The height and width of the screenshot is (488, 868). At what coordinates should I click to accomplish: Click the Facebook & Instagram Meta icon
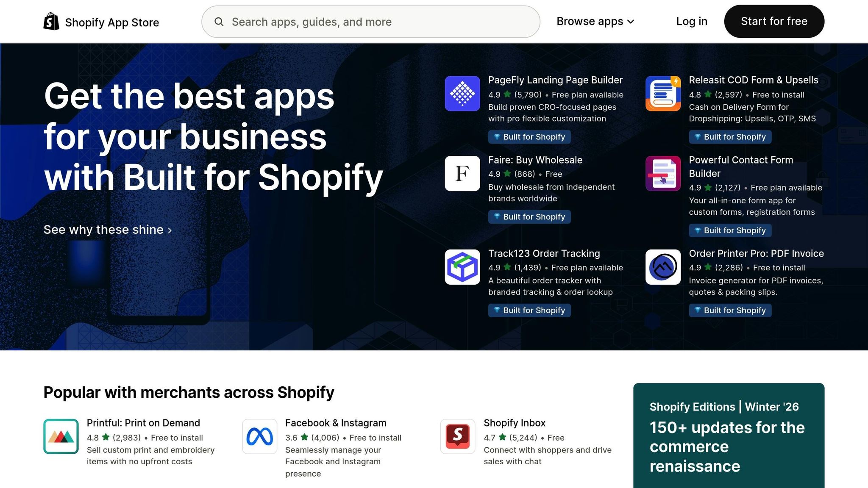click(x=259, y=436)
